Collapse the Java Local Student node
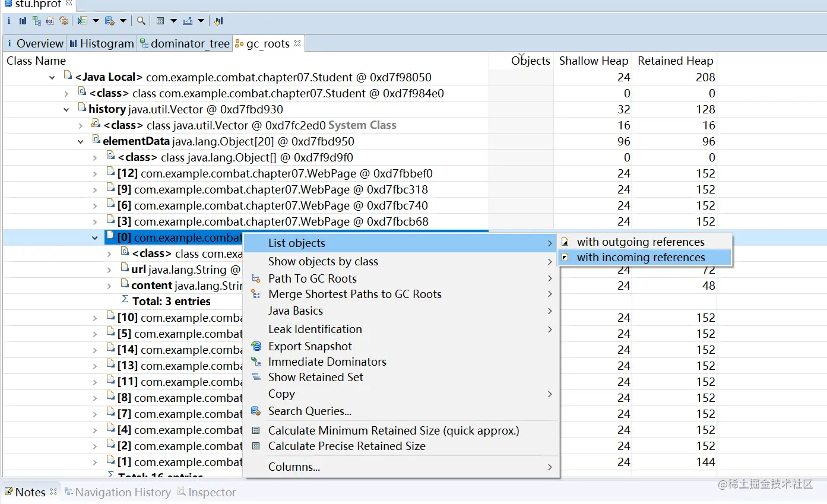 click(53, 77)
